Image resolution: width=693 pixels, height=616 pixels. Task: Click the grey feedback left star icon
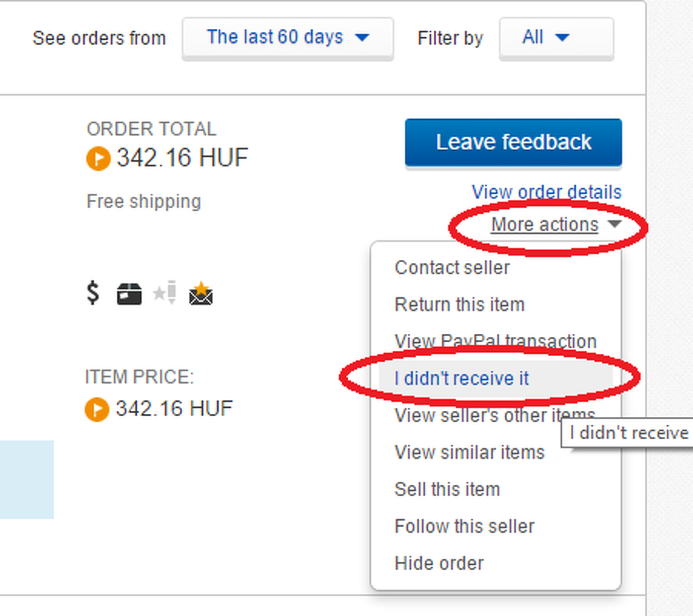coord(164,293)
